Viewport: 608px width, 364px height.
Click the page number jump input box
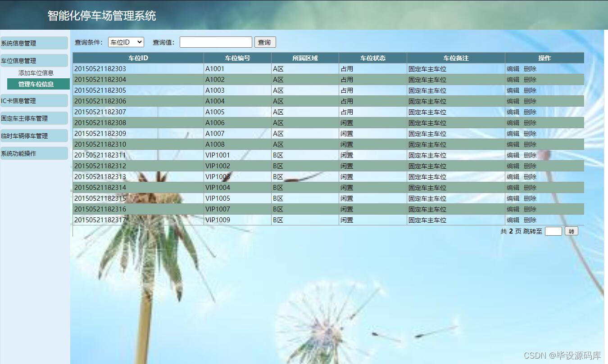[553, 231]
